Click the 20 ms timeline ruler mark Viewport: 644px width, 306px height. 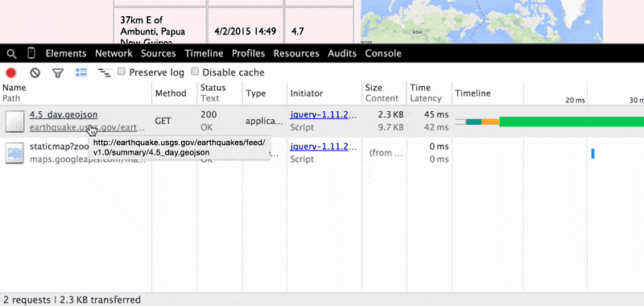point(575,100)
